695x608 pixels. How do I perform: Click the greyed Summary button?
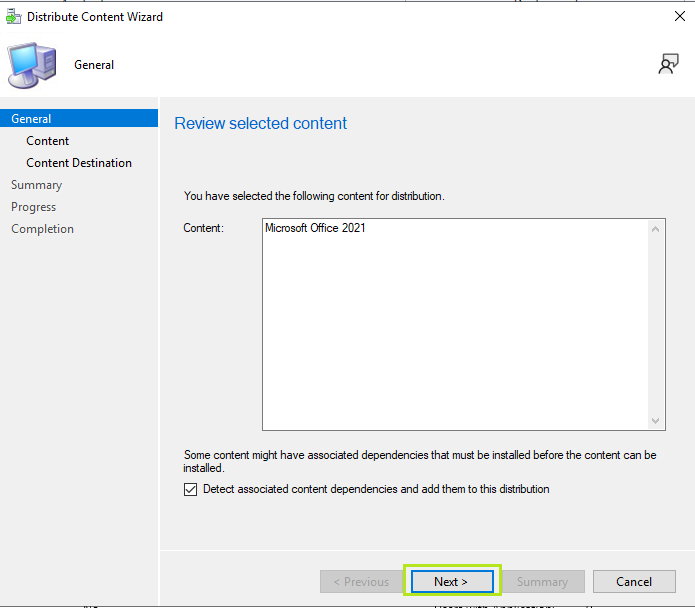click(543, 581)
